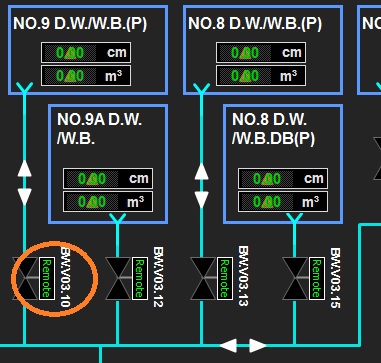Click NO.8 D.W./W.B.(P) level cm reading

(245, 53)
